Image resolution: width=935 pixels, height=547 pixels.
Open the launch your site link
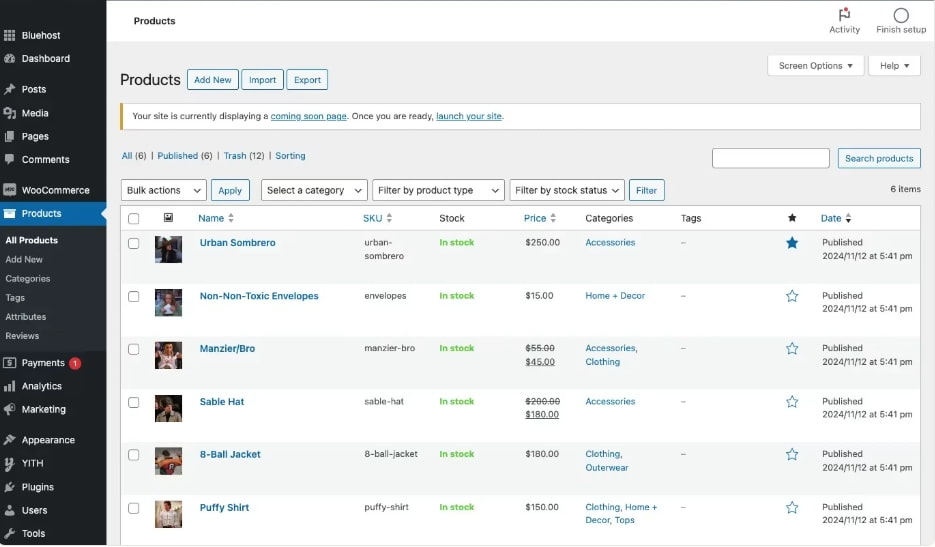point(468,116)
